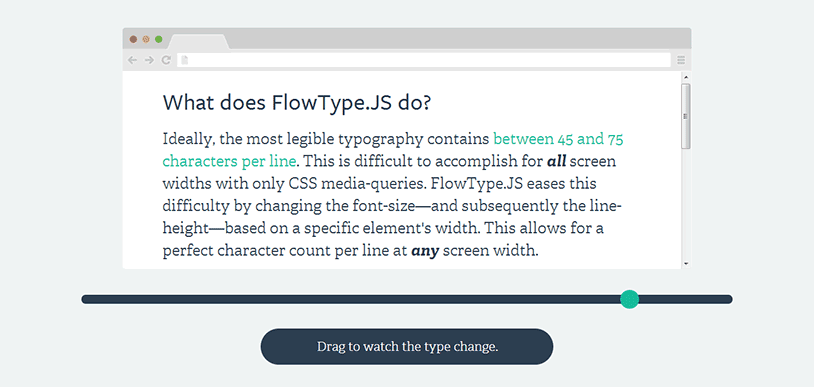Click the green window dot

click(x=159, y=39)
